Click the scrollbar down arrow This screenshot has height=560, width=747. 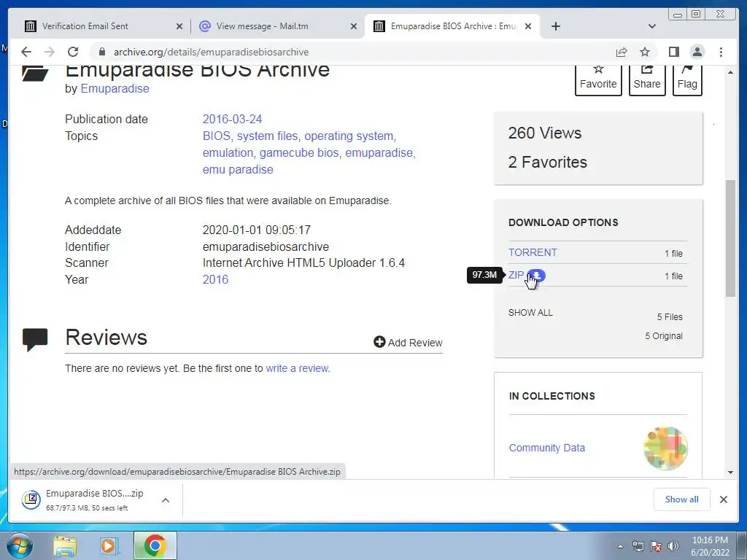pyautogui.click(x=730, y=472)
